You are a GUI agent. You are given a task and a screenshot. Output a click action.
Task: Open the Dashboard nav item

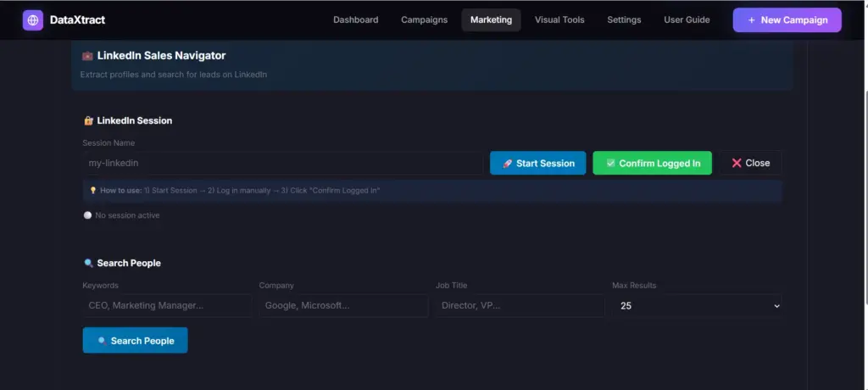pyautogui.click(x=355, y=20)
